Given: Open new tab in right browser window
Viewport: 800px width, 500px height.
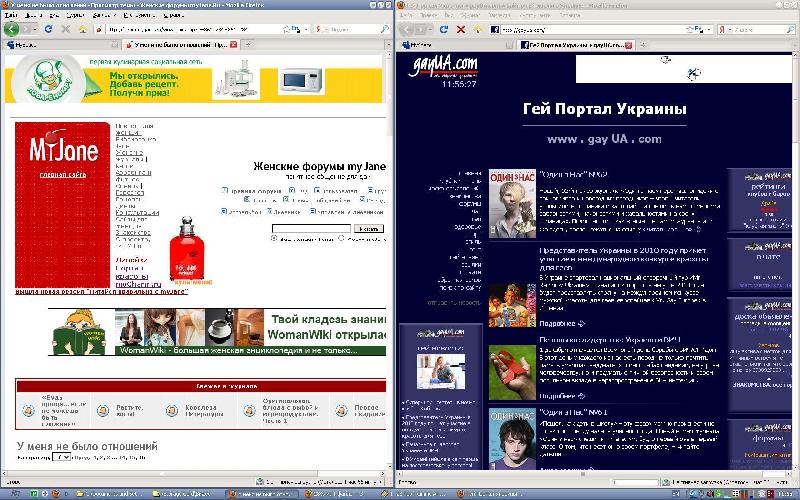Looking at the screenshot, I should [643, 45].
